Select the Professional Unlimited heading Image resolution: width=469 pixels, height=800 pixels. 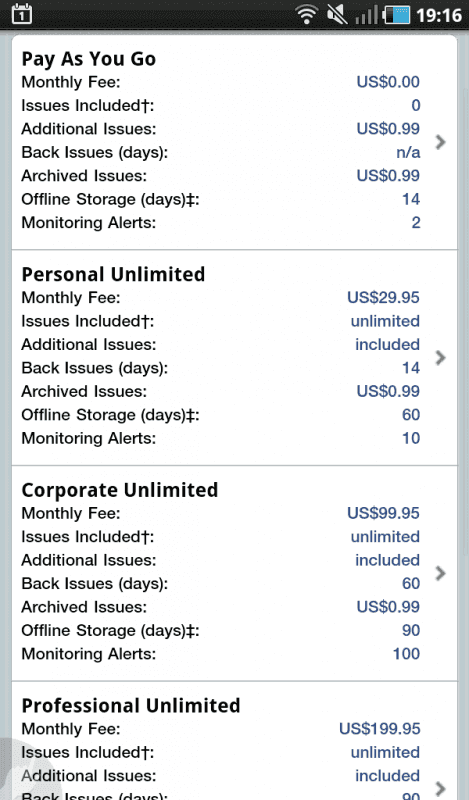pyautogui.click(x=131, y=706)
